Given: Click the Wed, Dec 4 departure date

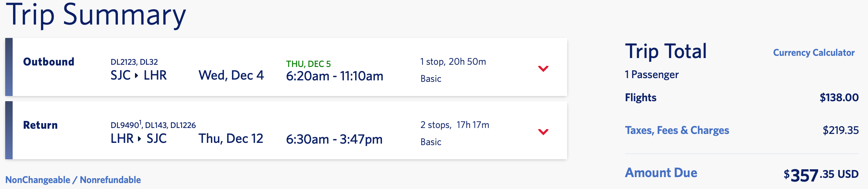Looking at the screenshot, I should point(231,76).
